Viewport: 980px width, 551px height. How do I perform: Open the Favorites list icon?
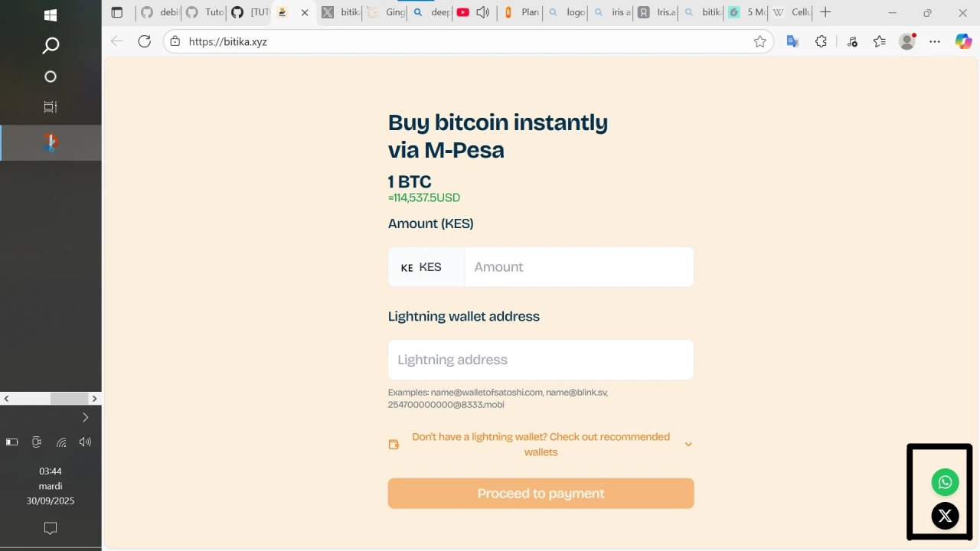(879, 42)
